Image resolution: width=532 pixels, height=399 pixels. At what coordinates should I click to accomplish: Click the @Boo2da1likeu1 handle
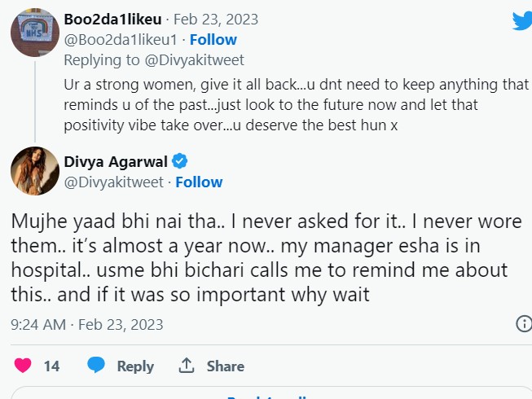pos(122,39)
